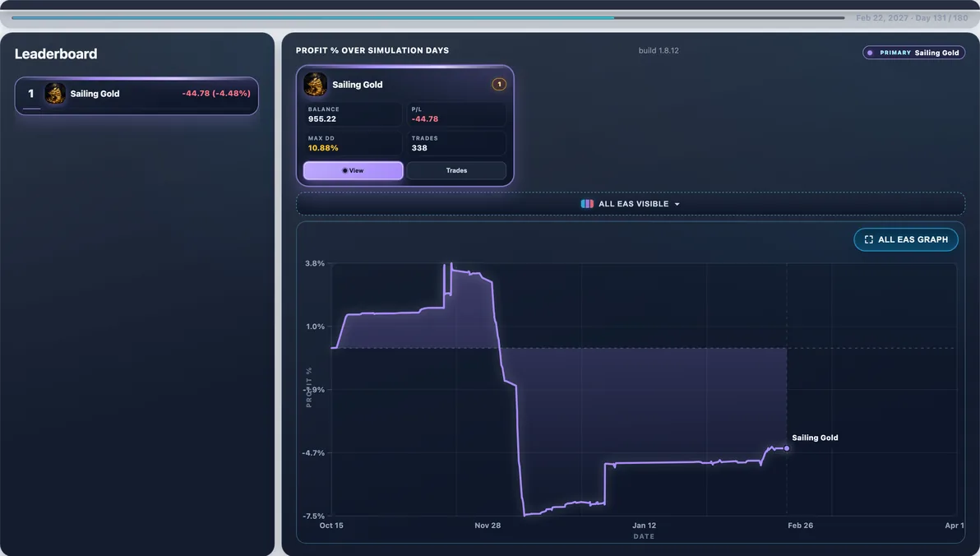Click the Feb 26 date axis label
The width and height of the screenshot is (980, 556).
tap(800, 526)
